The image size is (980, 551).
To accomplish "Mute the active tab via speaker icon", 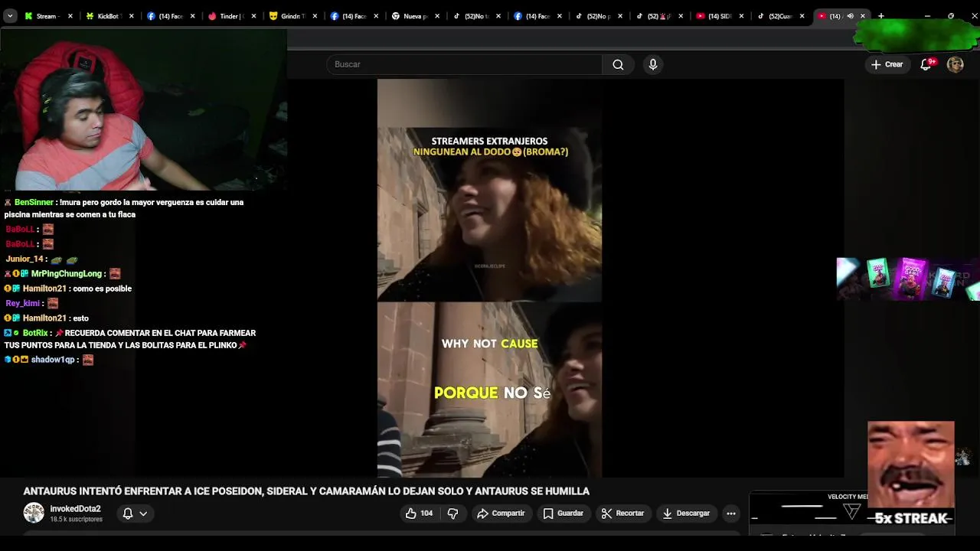I will (x=850, y=16).
